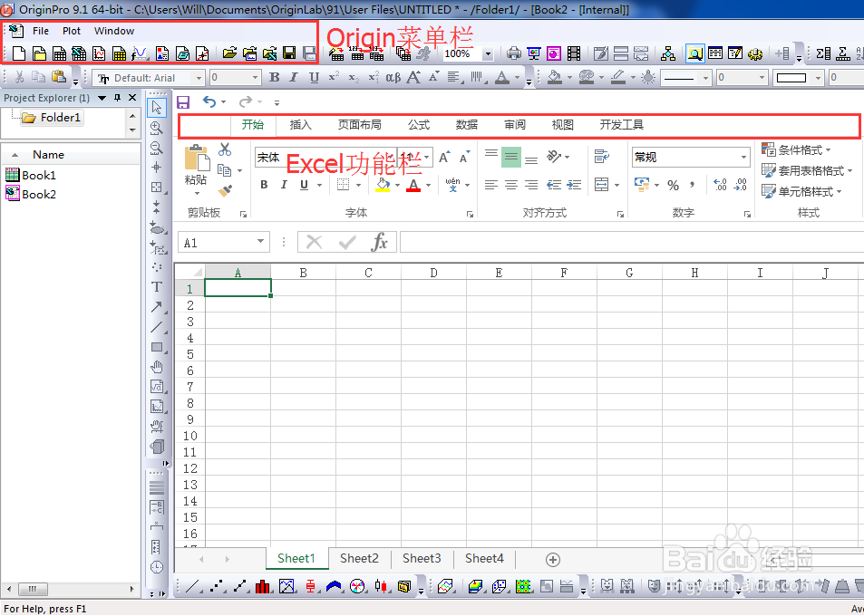Click Excel wrap text icon
864x616 pixels.
[x=602, y=157]
